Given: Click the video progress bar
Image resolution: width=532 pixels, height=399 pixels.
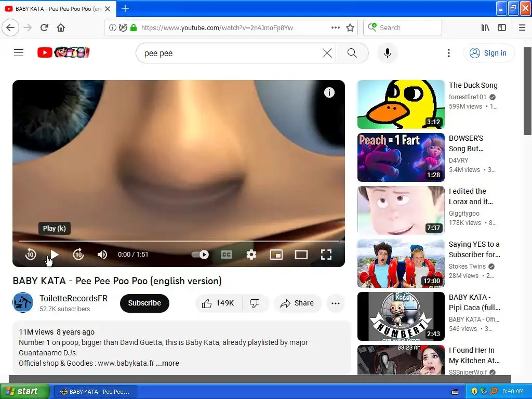Looking at the screenshot, I should 179,241.
